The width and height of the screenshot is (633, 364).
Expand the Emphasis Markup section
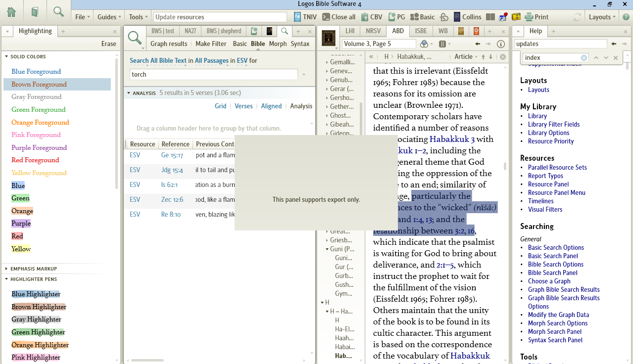point(6,269)
